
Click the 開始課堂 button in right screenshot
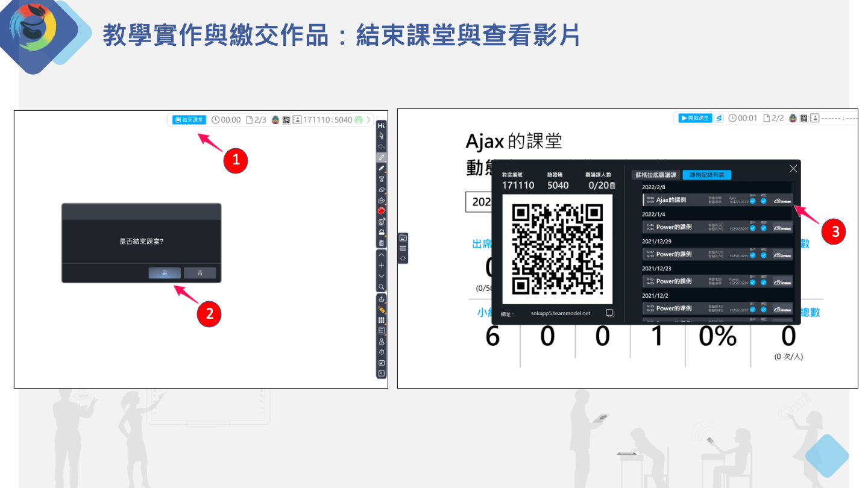tap(695, 118)
